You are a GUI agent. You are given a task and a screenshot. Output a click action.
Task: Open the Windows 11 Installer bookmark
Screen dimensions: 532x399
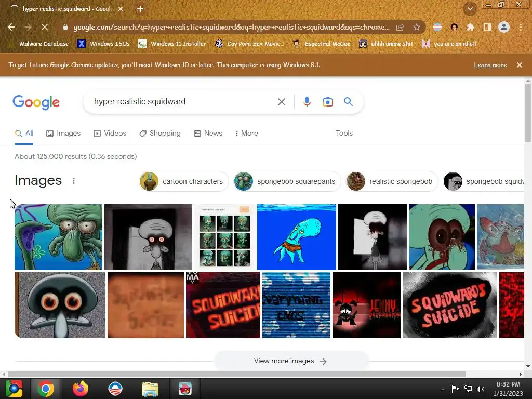pos(172,44)
